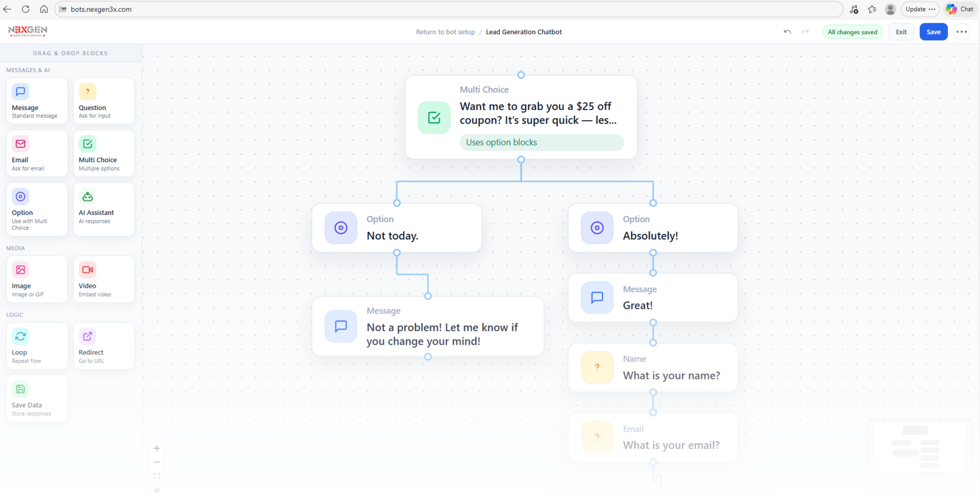This screenshot has height=500, width=980.
Task: Click the canvas zoom in plus button
Action: point(157,448)
